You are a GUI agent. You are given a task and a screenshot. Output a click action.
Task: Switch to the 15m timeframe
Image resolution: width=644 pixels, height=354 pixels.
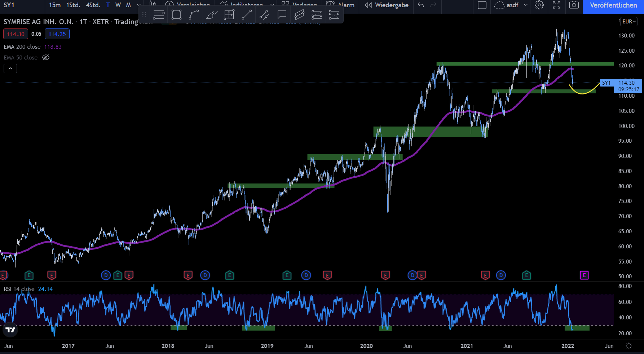[x=55, y=5]
